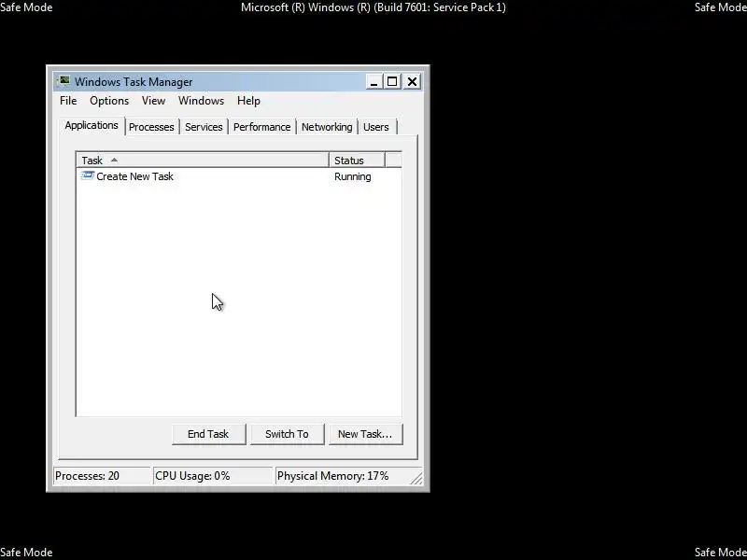The height and width of the screenshot is (560, 747).
Task: Click the Running status of Create New Task
Action: [x=353, y=176]
